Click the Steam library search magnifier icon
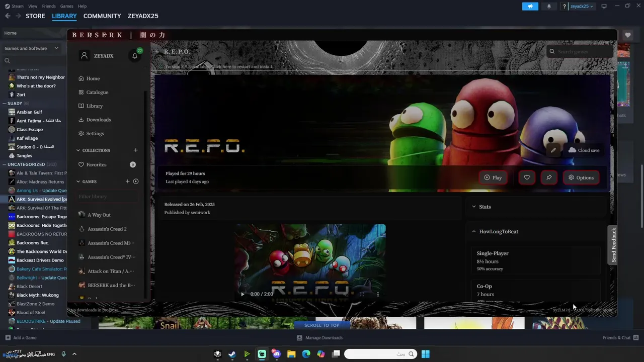 click(7, 61)
